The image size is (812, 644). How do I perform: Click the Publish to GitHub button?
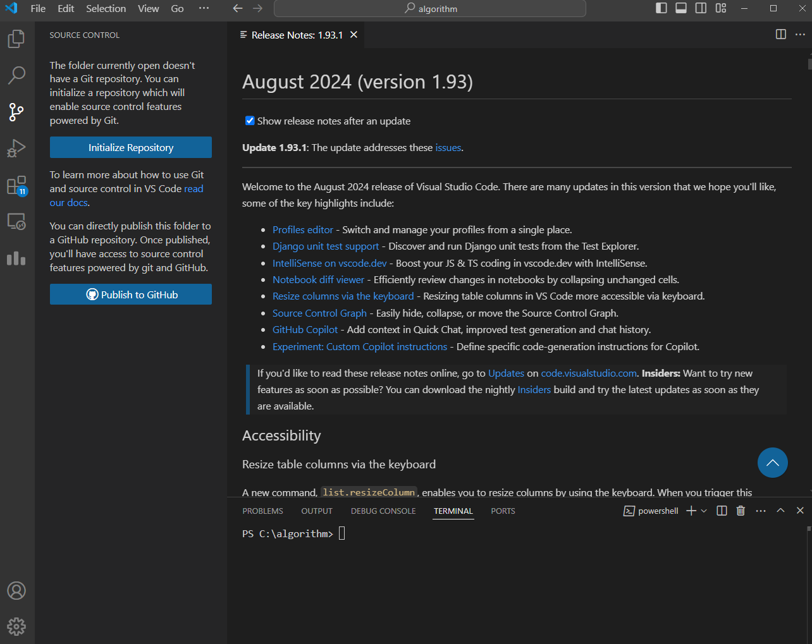[131, 295]
